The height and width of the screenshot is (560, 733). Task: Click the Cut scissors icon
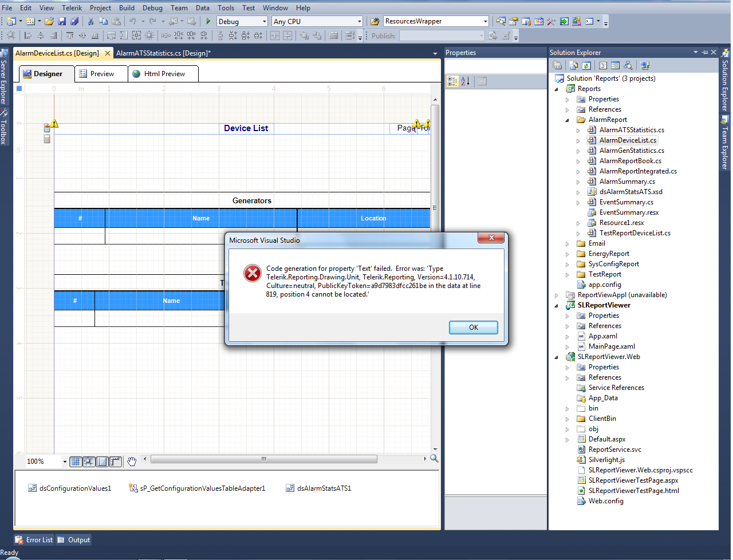[x=90, y=21]
